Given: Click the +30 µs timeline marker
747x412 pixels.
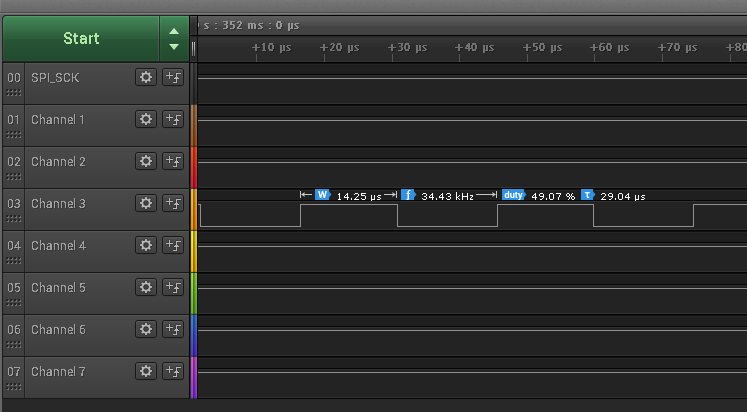Looking at the screenshot, I should (407, 48).
